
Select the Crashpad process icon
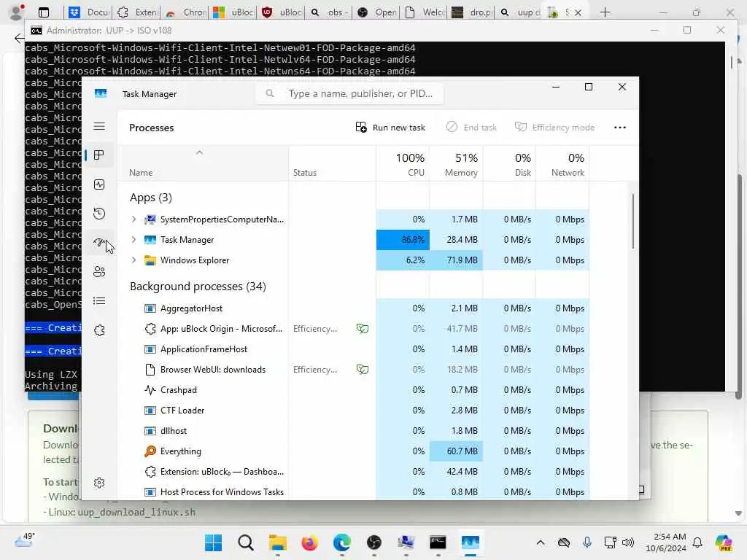point(150,390)
